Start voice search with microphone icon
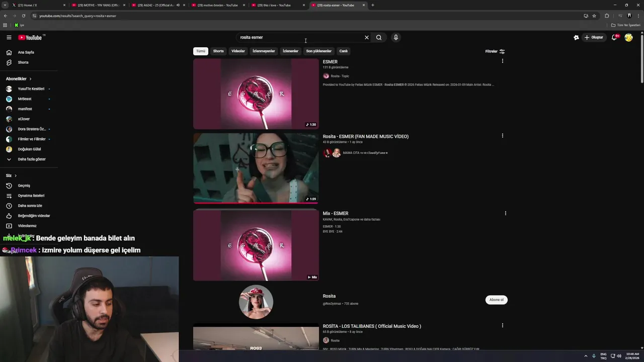The width and height of the screenshot is (644, 362). (396, 37)
